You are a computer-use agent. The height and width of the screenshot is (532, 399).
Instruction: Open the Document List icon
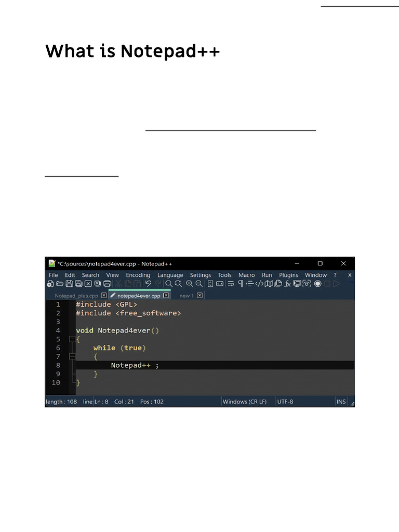278,284
